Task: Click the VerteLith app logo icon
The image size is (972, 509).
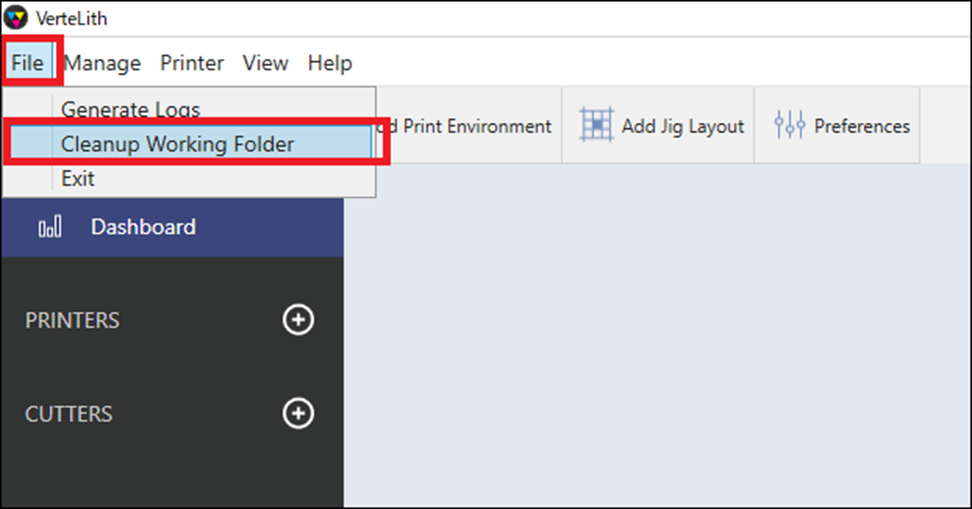Action: coord(15,18)
